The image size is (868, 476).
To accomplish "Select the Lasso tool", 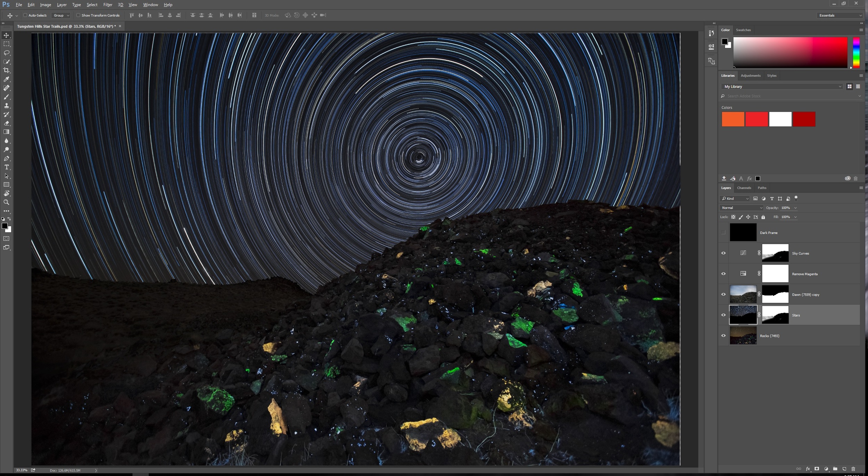I will pyautogui.click(x=7, y=53).
